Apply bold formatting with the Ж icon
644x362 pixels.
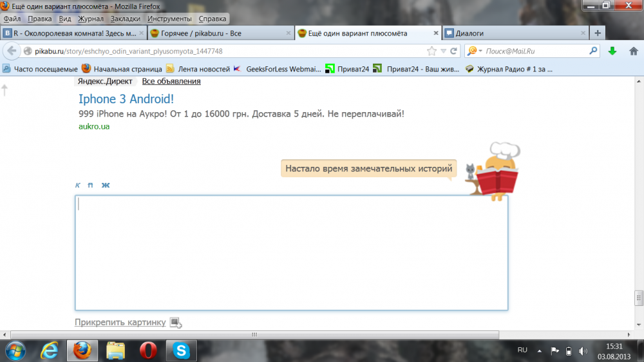pyautogui.click(x=106, y=186)
